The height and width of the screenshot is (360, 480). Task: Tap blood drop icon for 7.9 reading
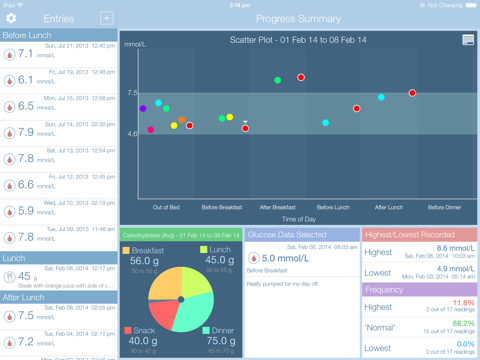coord(10,133)
